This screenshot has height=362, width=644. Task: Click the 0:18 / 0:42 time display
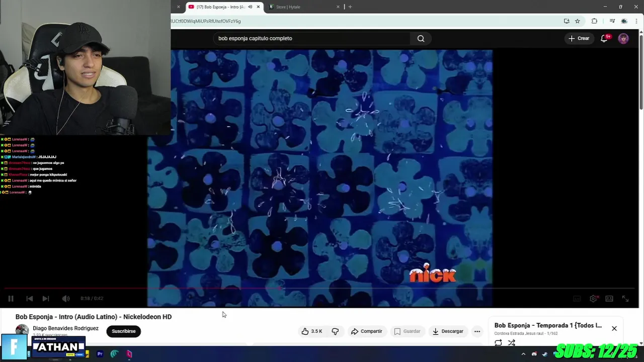[92, 299]
